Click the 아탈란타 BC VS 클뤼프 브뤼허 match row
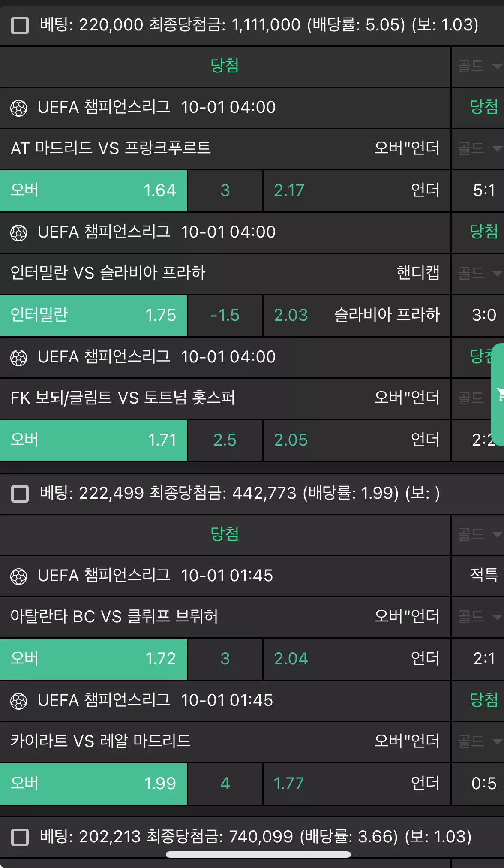Viewport: 504px width, 868px height. pyautogui.click(x=225, y=617)
